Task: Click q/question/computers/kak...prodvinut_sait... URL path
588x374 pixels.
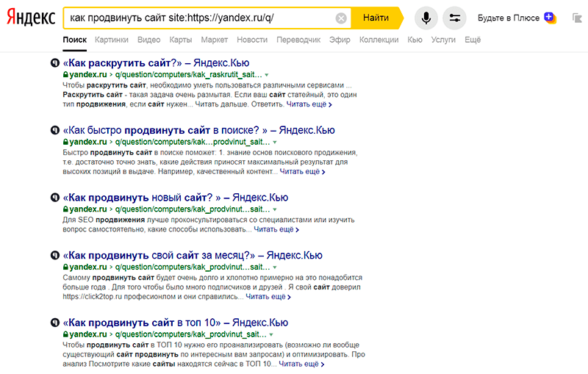Action: point(193,142)
